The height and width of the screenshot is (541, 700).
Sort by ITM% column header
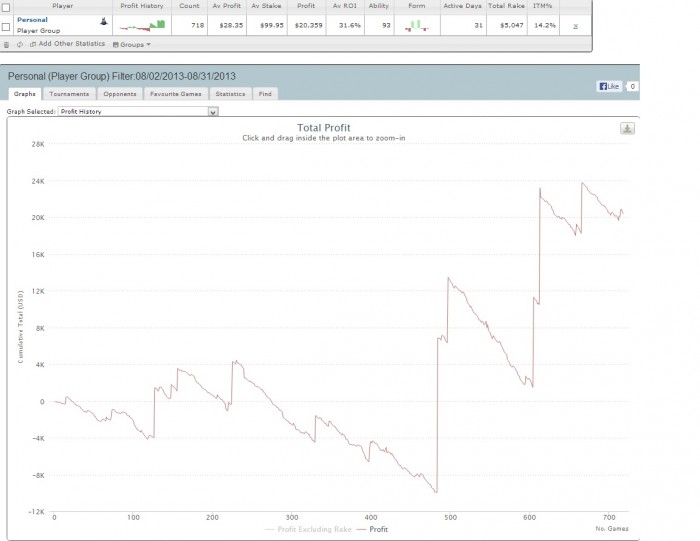[x=543, y=6]
